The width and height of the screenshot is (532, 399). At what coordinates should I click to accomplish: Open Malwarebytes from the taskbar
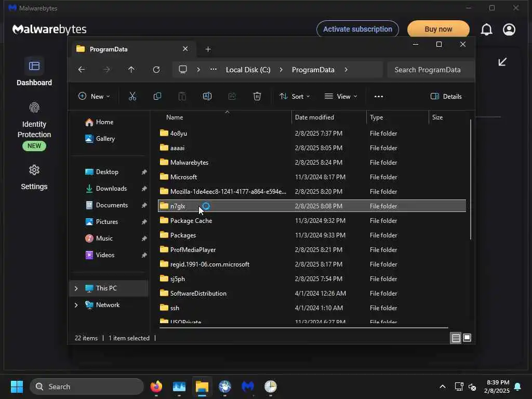(x=248, y=387)
